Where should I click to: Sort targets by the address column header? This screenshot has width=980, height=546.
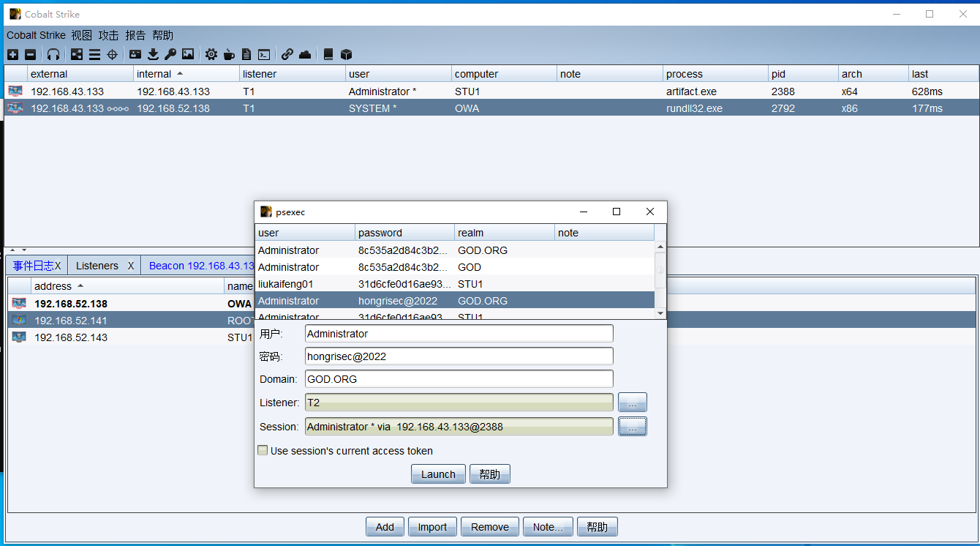(127, 286)
